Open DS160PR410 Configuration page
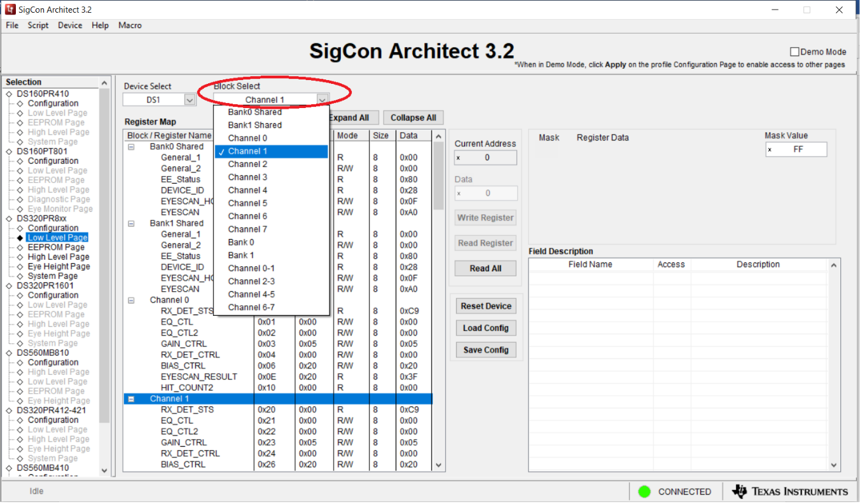860x504 pixels. coord(53,103)
